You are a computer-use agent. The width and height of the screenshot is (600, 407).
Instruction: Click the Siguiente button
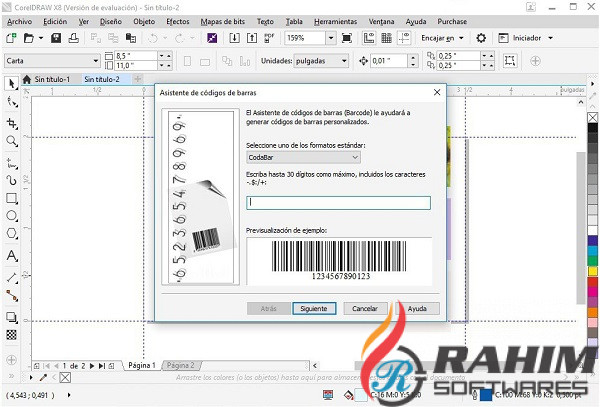(314, 308)
